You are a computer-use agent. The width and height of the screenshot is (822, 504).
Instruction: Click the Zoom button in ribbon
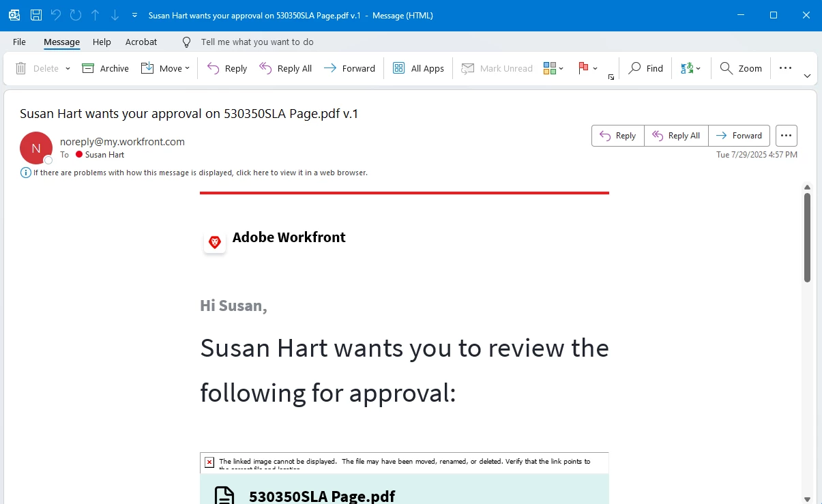[741, 68]
